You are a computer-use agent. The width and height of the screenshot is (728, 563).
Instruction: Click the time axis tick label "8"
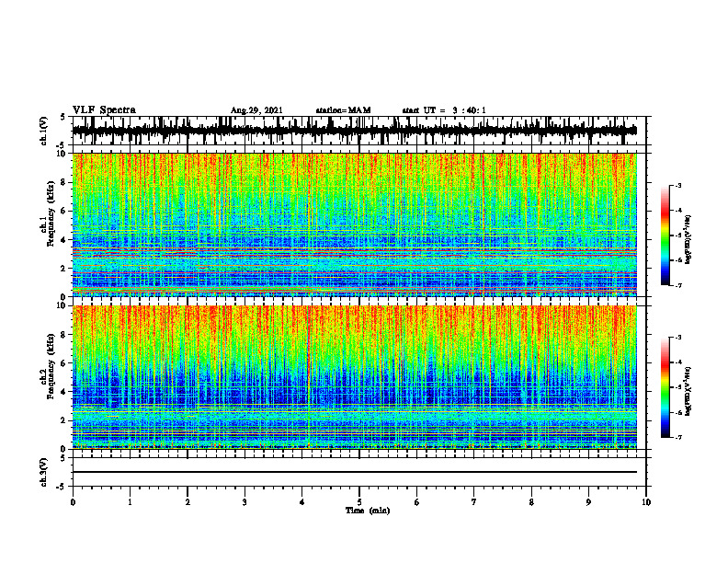point(531,502)
